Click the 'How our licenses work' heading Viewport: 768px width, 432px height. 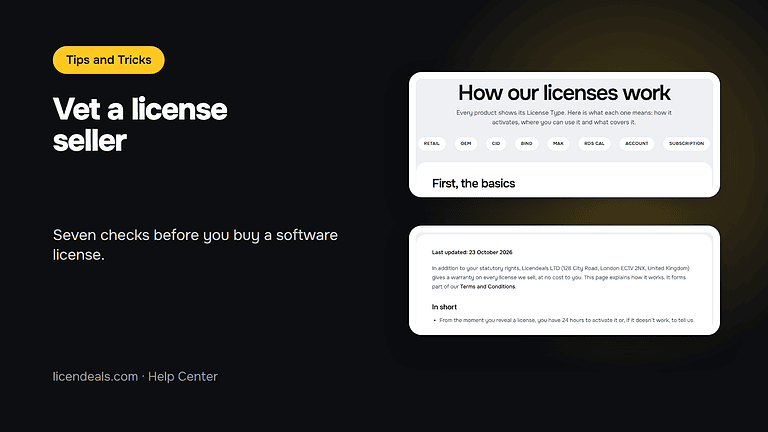(564, 93)
